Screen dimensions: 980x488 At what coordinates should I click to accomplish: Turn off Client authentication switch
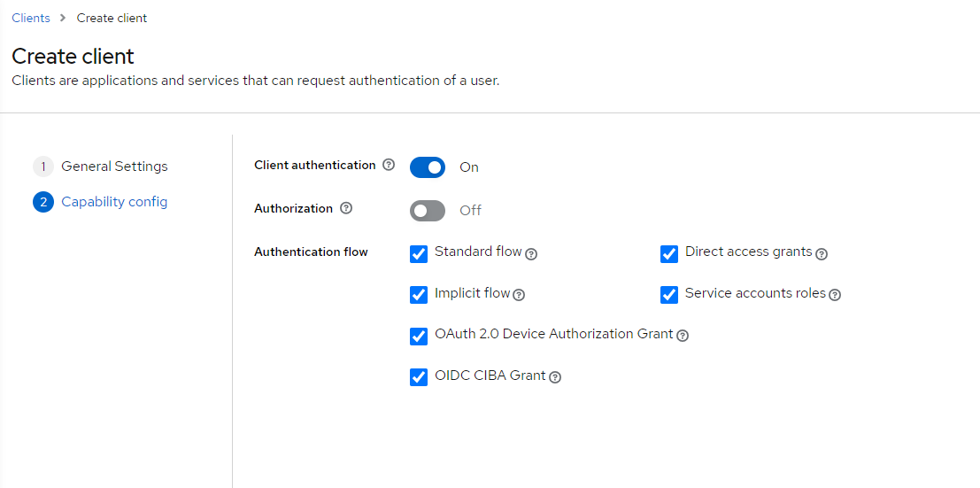428,167
